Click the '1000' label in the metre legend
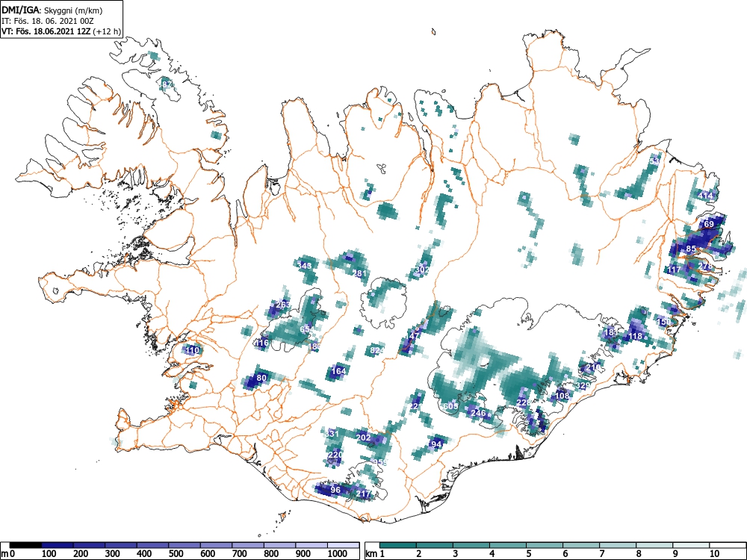 click(x=338, y=553)
